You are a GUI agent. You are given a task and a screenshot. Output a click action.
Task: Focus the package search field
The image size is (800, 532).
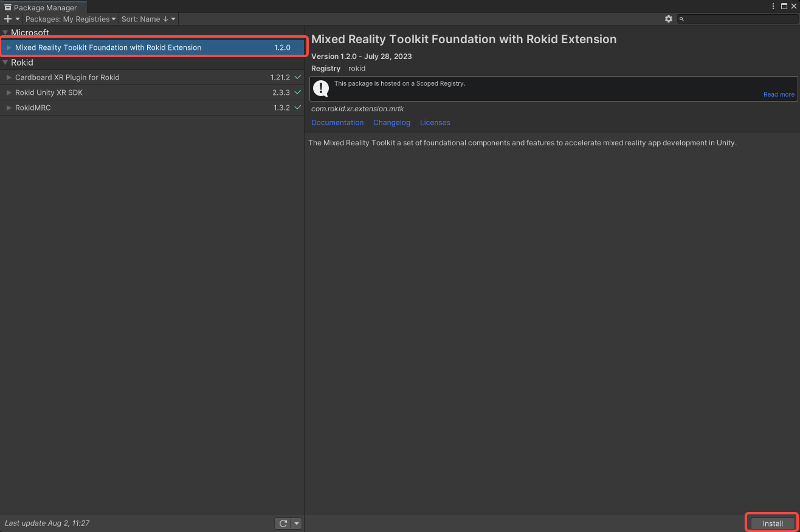pyautogui.click(x=737, y=19)
